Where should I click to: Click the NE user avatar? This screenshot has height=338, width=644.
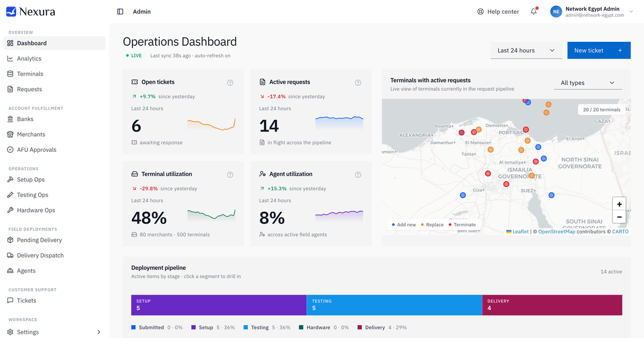click(x=556, y=11)
